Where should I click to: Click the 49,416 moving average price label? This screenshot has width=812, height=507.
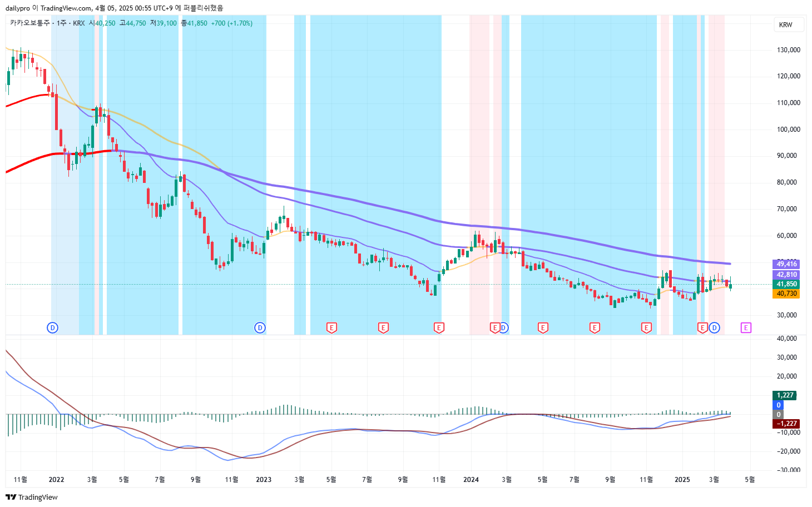tap(786, 264)
